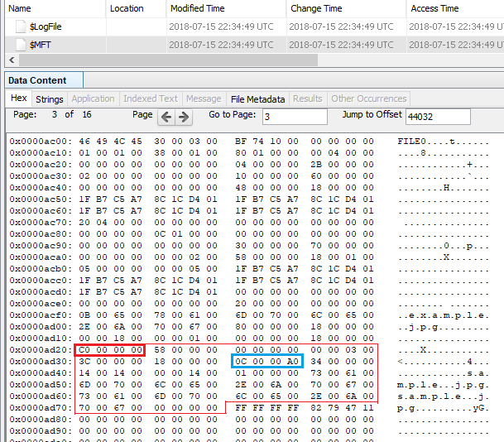Click $LogFile Access Time cell
Viewport: 504px width, 442px height.
(456, 26)
